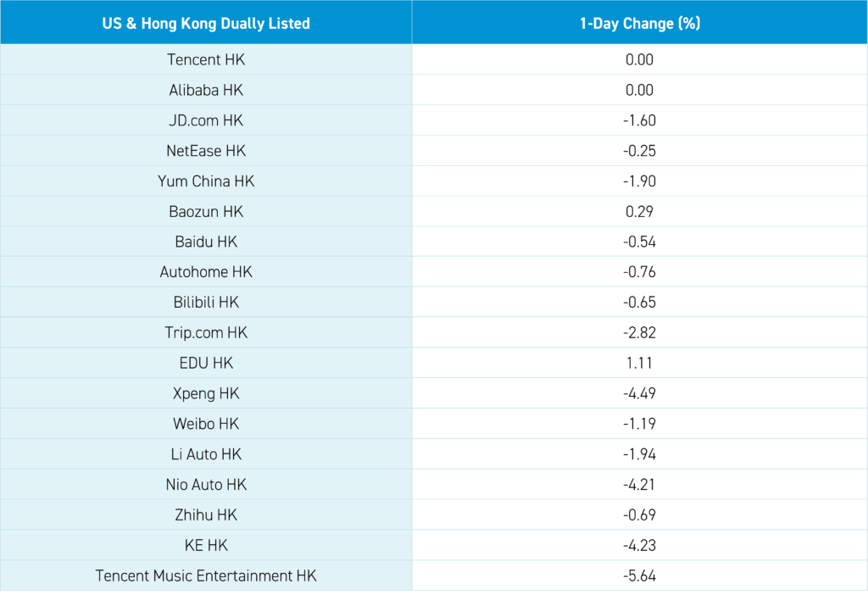Click the 1-Day Change (%) column header
The image size is (868, 595).
639,24
